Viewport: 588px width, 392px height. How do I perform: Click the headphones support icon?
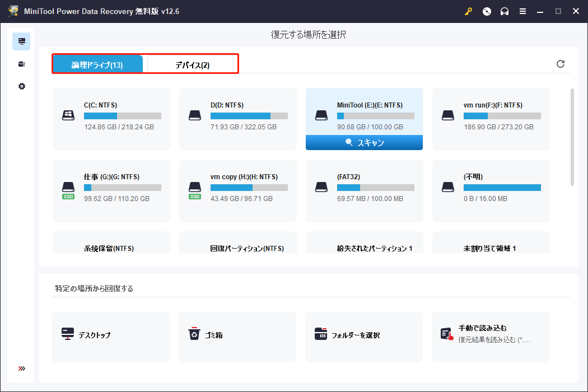coord(505,12)
